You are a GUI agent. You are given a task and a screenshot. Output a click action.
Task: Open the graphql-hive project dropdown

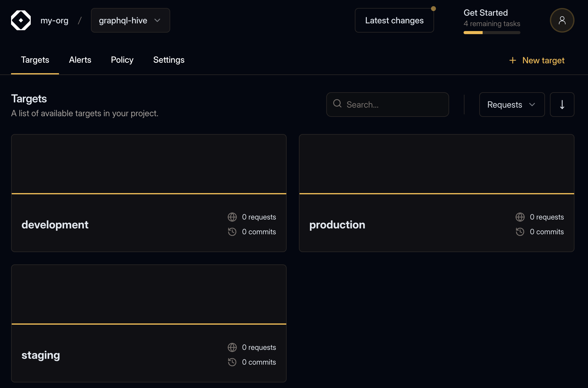click(130, 20)
